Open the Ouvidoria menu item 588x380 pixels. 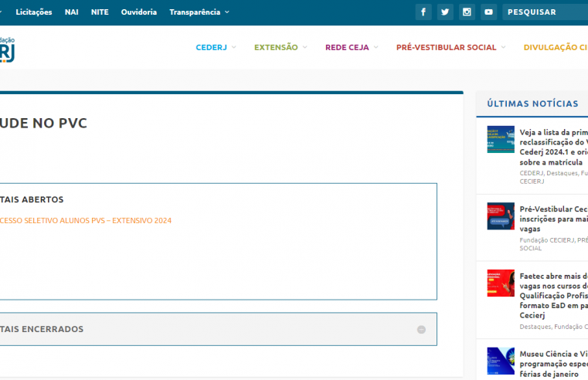[139, 12]
